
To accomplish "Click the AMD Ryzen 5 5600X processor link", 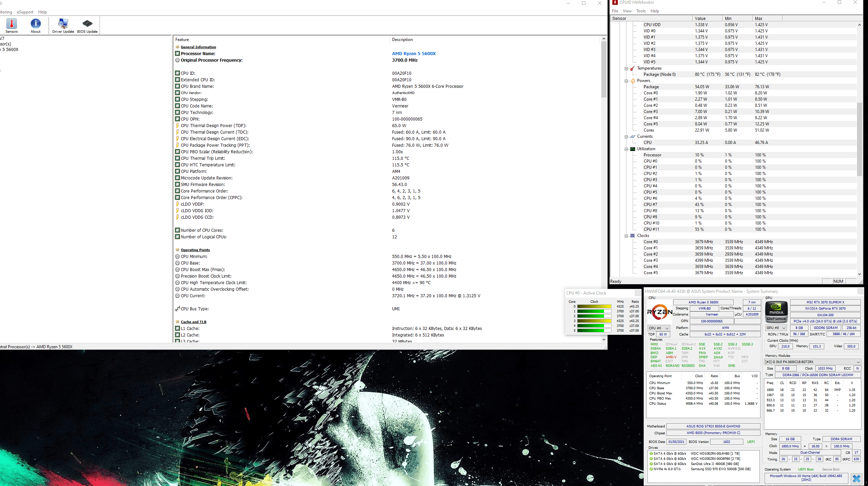I will point(414,54).
